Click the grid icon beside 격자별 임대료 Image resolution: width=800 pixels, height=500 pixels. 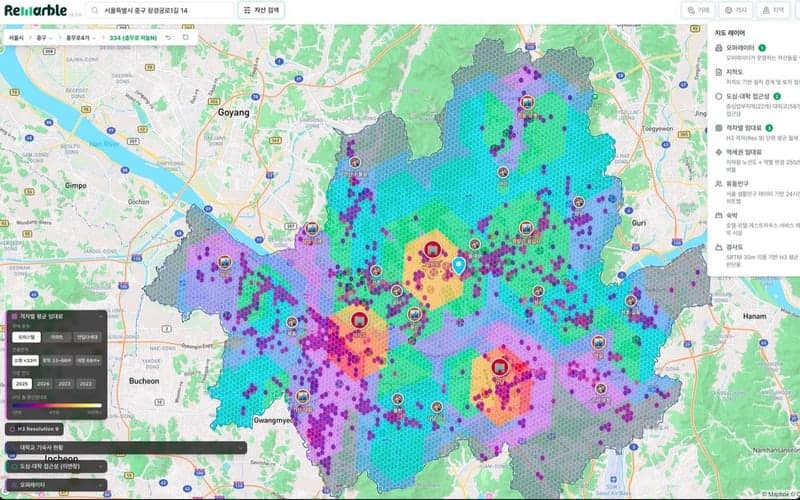tap(719, 128)
